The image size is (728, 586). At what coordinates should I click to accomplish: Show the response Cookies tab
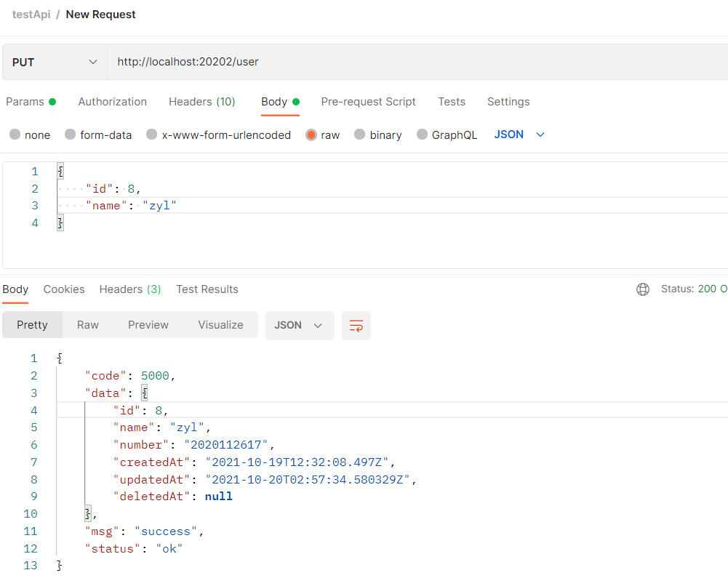coord(64,289)
